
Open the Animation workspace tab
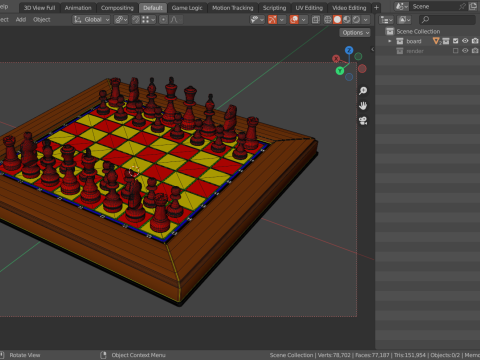click(x=78, y=8)
